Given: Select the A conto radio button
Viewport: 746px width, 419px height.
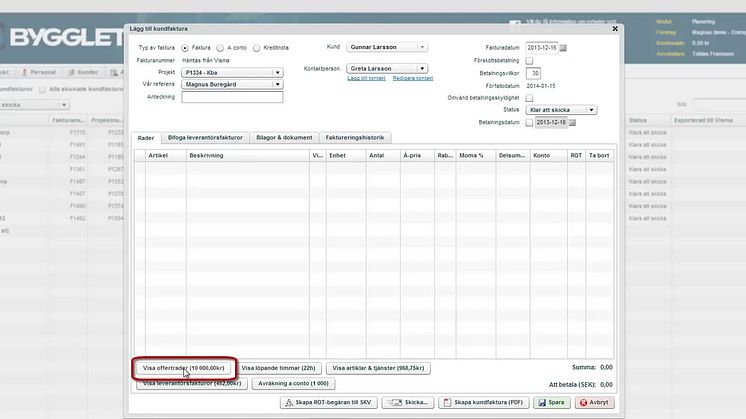Looking at the screenshot, I should 220,48.
